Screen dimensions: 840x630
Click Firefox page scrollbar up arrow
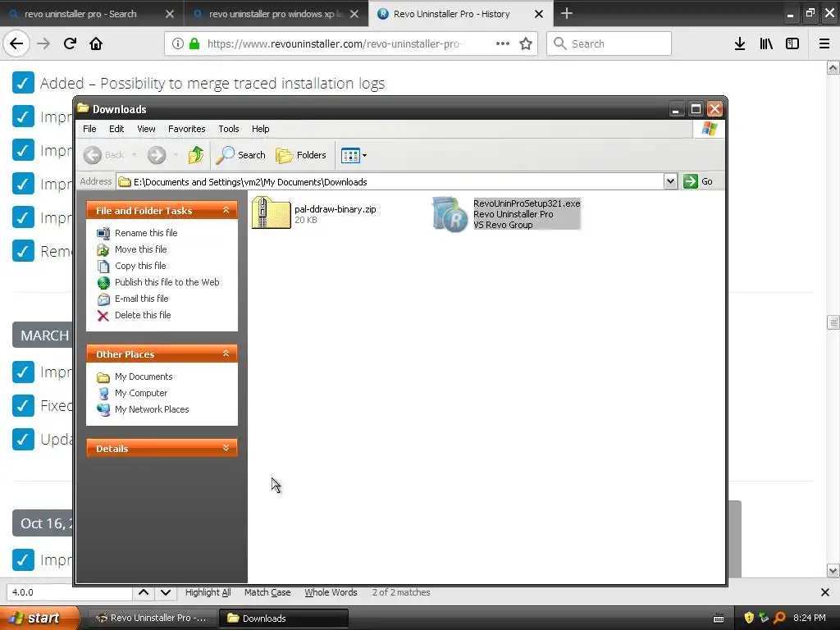pos(833,67)
